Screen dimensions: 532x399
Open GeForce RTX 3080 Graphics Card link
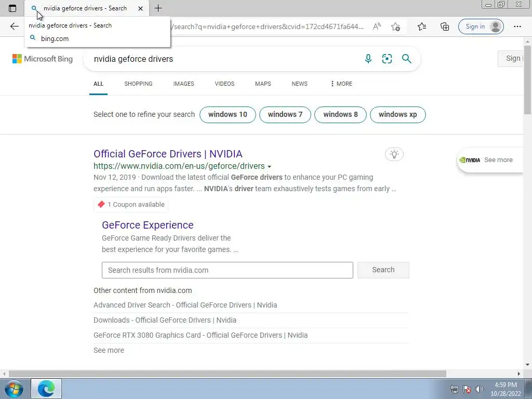pos(201,335)
